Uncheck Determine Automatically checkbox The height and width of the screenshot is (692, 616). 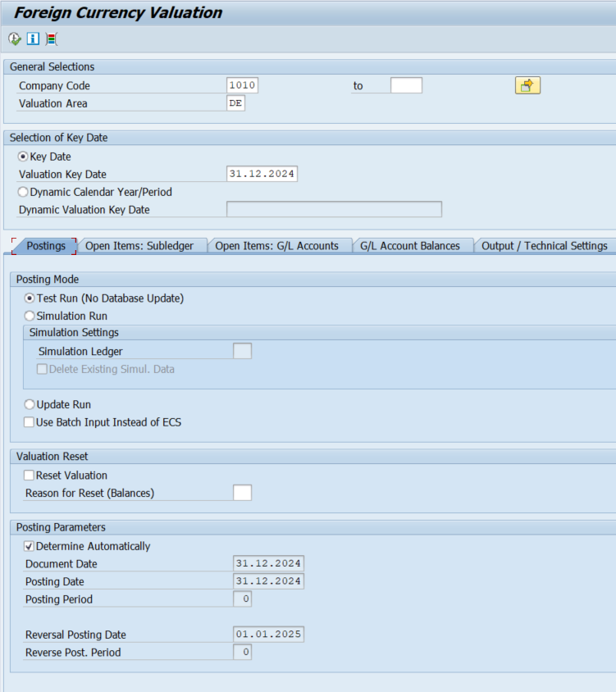30,546
